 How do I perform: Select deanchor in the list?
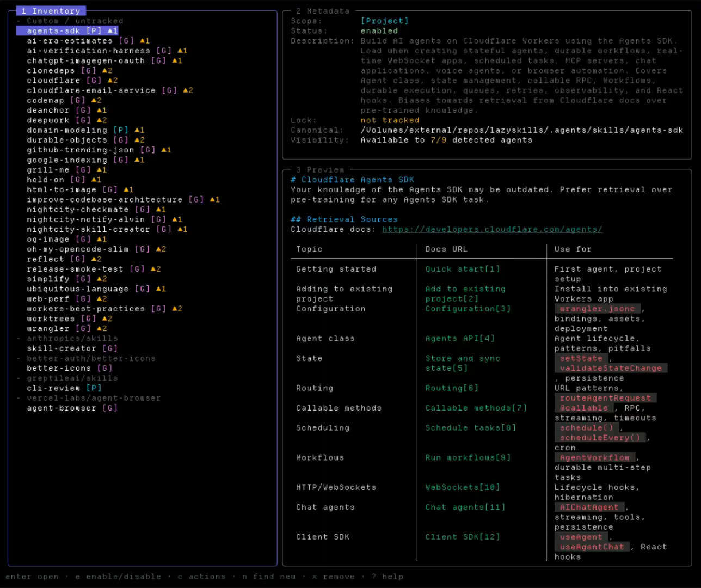click(67, 111)
